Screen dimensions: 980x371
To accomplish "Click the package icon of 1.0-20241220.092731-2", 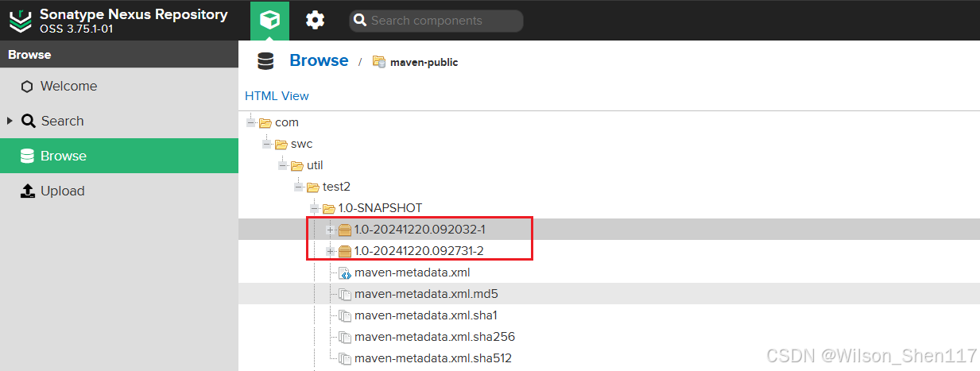I will [x=345, y=251].
